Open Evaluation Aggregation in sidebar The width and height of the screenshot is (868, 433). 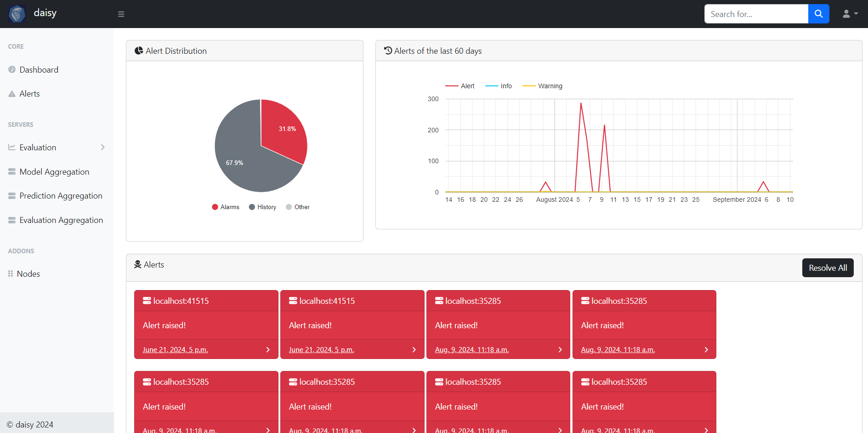point(61,220)
